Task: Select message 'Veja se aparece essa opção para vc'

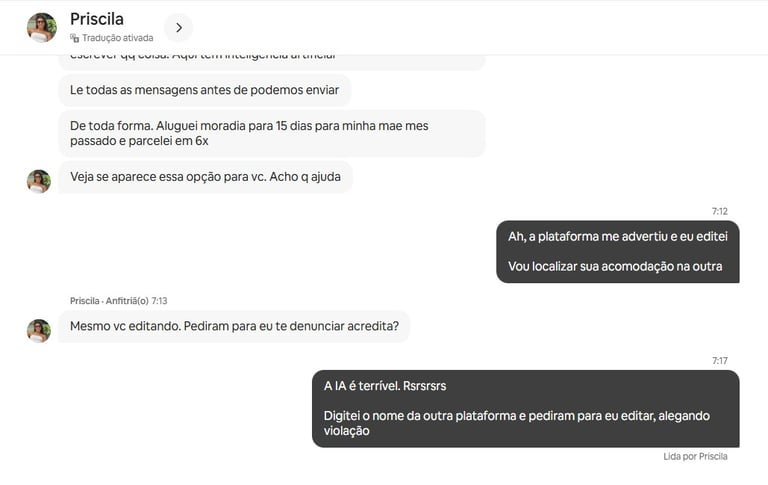Action: tap(206, 177)
